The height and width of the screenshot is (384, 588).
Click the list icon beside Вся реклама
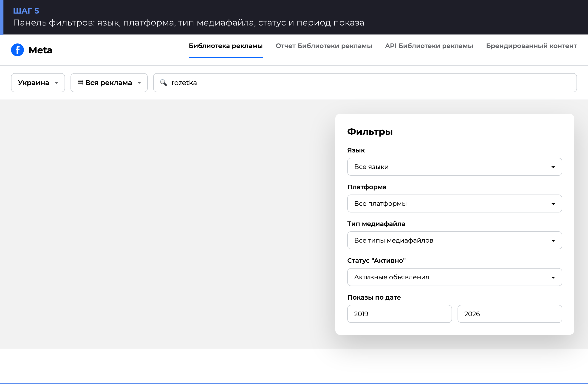pos(80,83)
